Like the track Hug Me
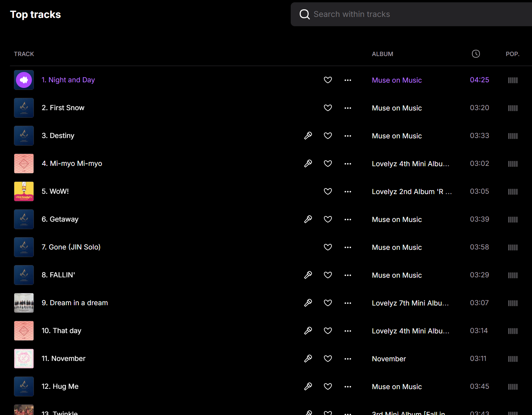 pos(328,386)
